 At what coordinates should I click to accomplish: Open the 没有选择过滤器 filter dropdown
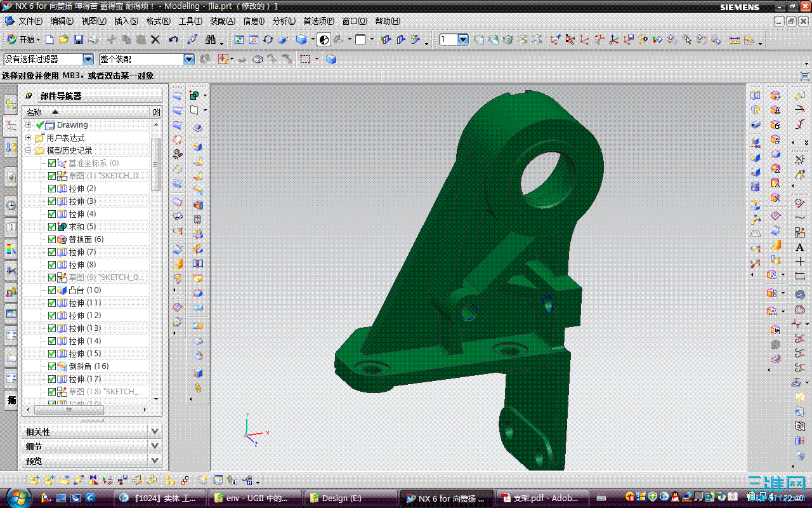point(88,59)
